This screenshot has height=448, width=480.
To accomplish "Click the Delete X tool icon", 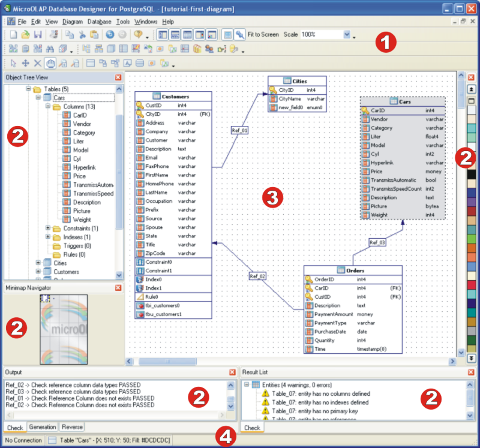I will pos(38,63).
